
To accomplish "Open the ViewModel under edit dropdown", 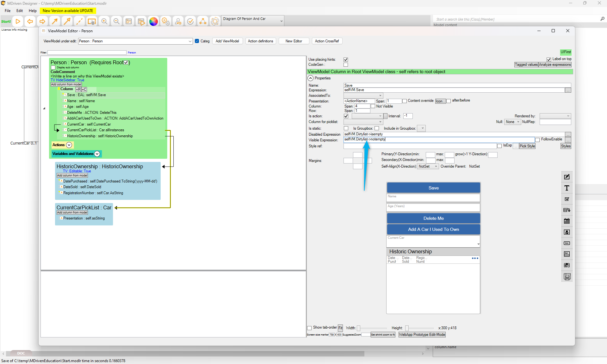I will (x=190, y=41).
